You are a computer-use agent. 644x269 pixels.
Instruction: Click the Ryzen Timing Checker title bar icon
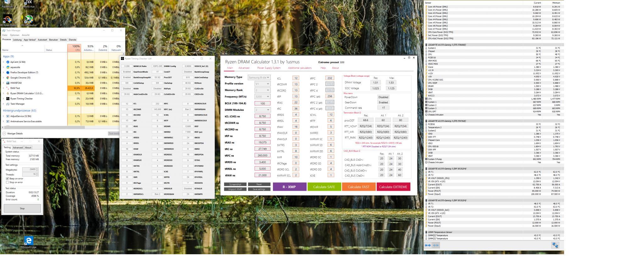coord(122,58)
